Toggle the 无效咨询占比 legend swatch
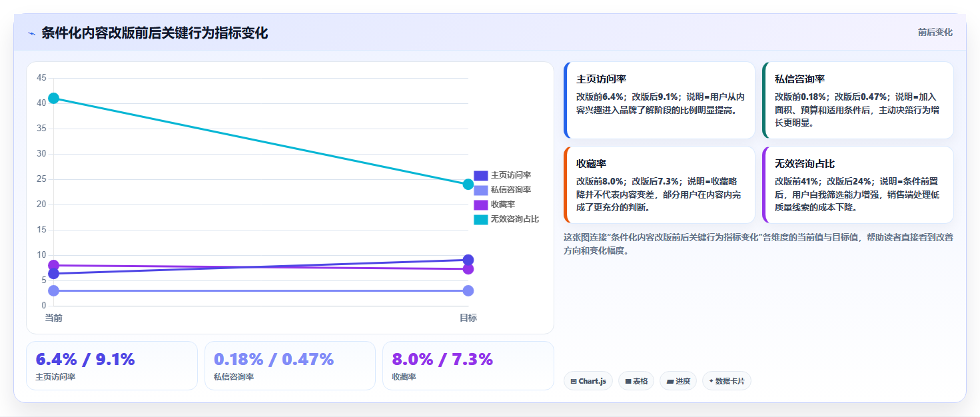Image resolution: width=980 pixels, height=417 pixels. (481, 219)
